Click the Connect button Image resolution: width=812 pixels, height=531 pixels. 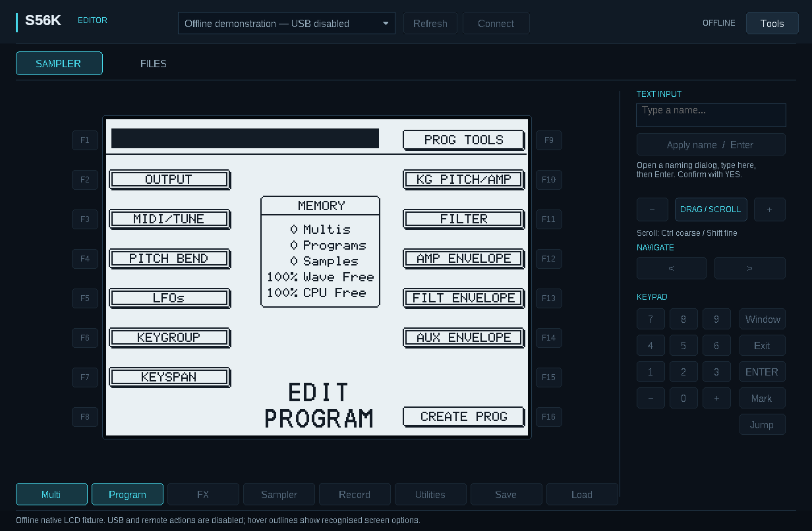[x=496, y=23]
